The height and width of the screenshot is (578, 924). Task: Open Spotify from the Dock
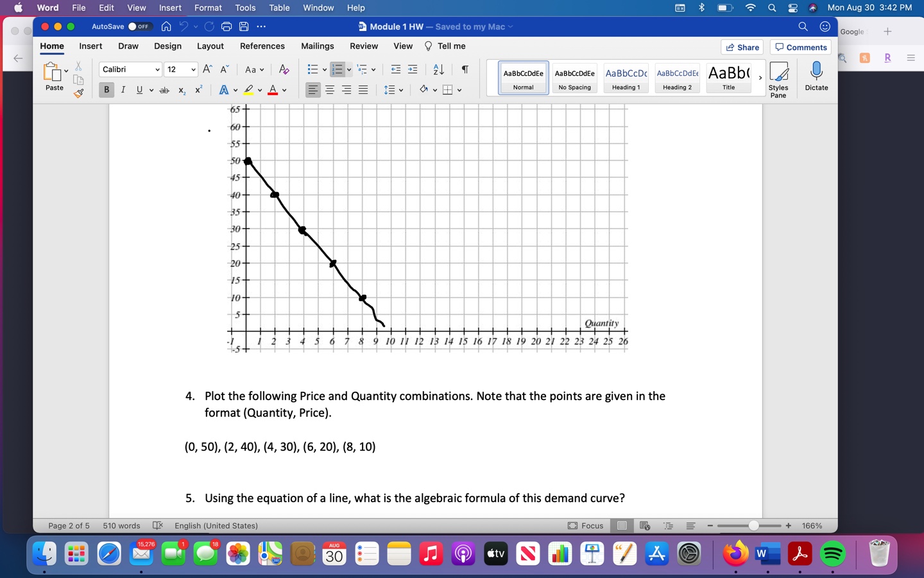[832, 553]
